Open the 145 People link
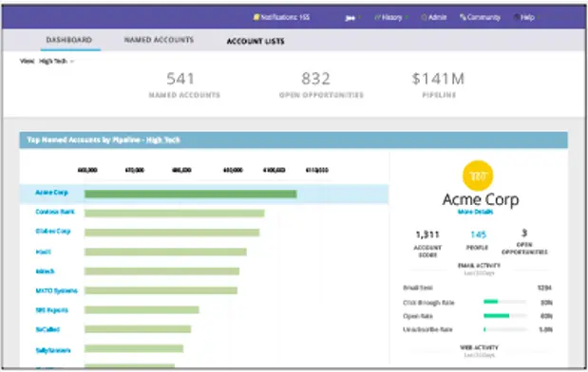588x372 pixels. coord(478,235)
